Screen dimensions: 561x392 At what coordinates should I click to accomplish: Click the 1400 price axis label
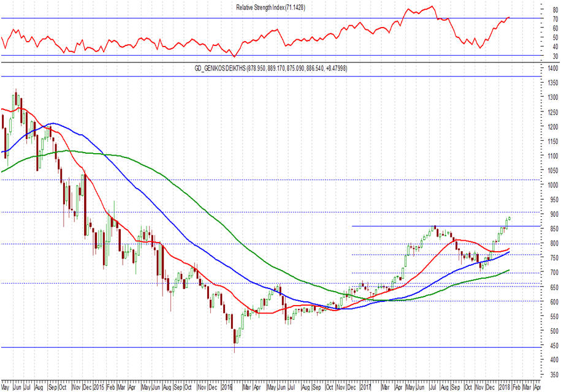click(553, 68)
